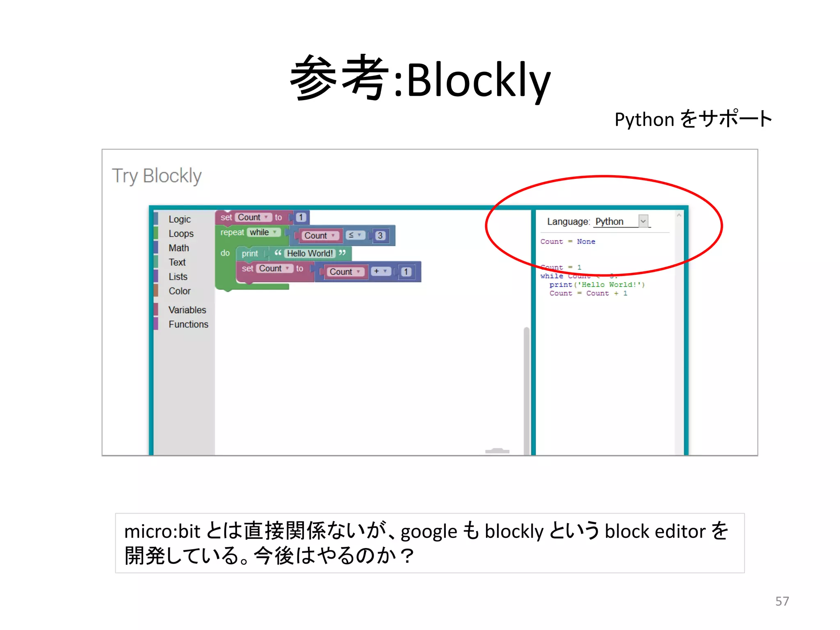Screen dimensions: 840x630
Task: Select the Functions block category
Action: tap(188, 324)
